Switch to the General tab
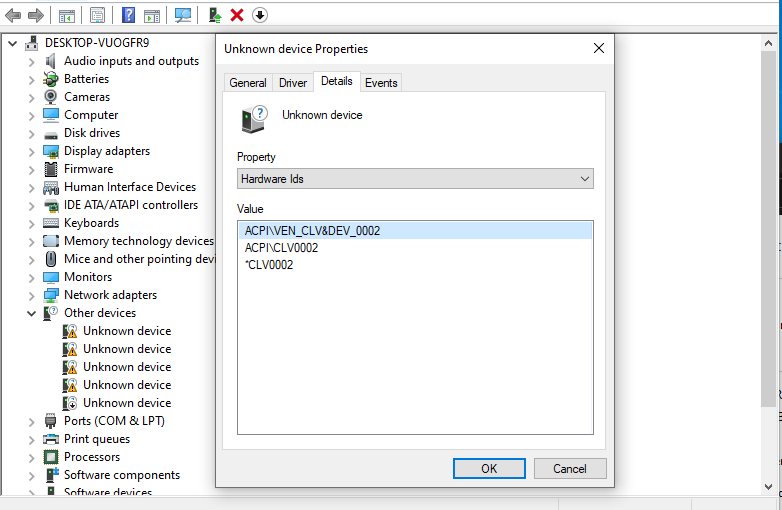Screen dimensions: 782x510 [x=248, y=83]
